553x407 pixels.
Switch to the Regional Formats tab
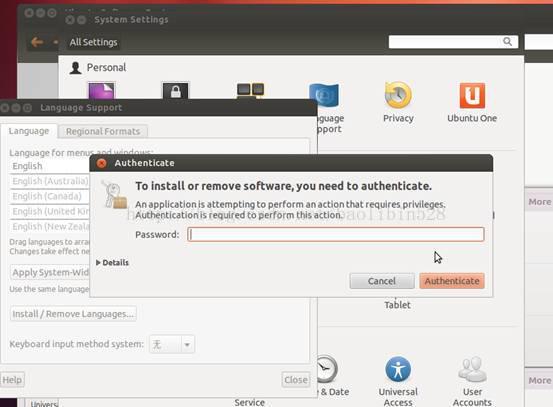(x=103, y=132)
